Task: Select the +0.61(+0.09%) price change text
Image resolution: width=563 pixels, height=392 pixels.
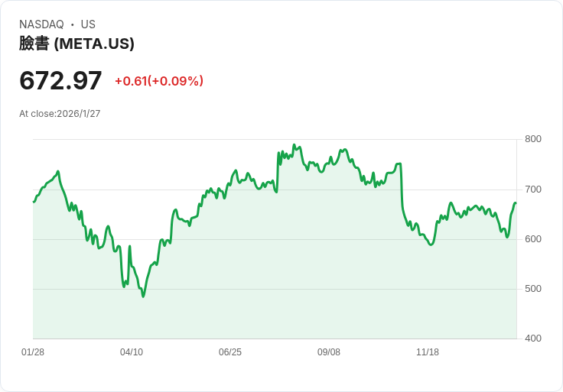Action: point(159,81)
